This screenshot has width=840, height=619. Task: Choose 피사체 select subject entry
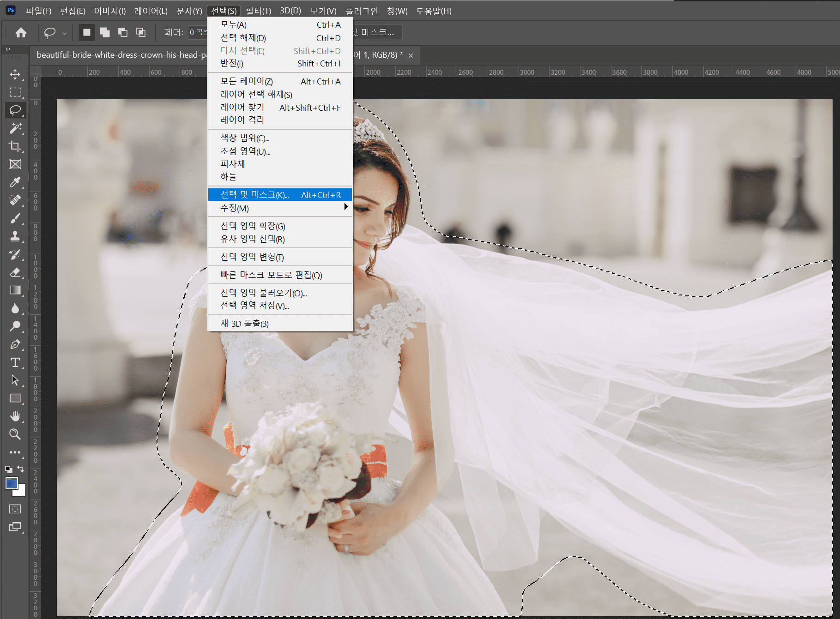[x=280, y=164]
